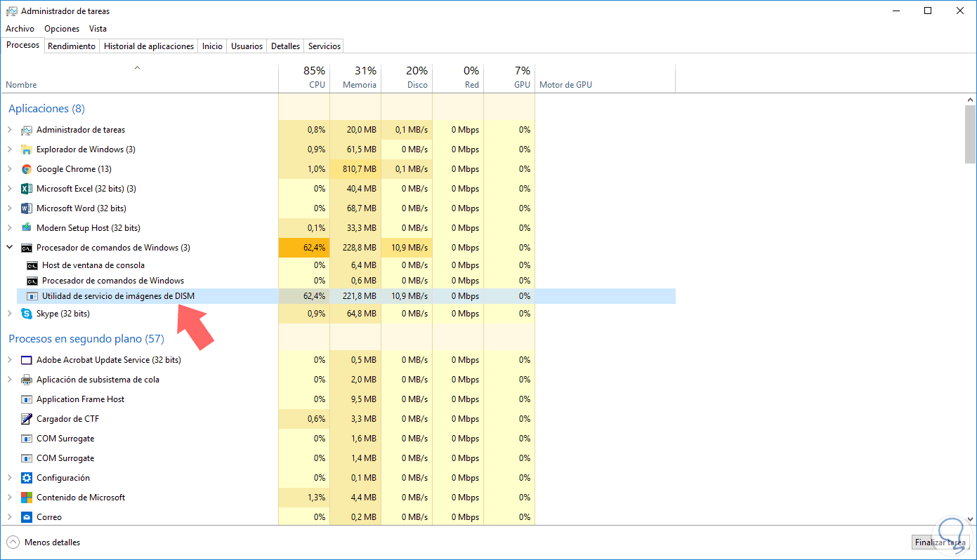
Task: Switch to the Detalles tab
Action: (x=285, y=46)
